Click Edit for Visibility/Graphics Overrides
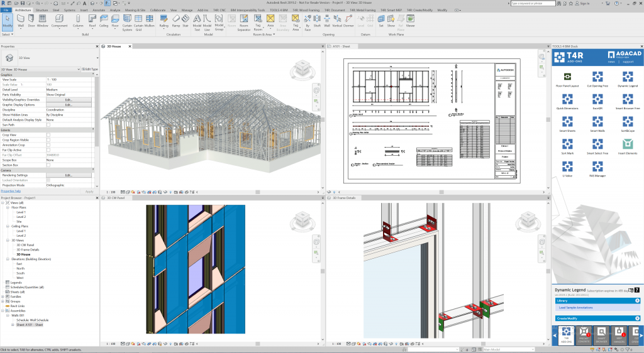 [69, 100]
